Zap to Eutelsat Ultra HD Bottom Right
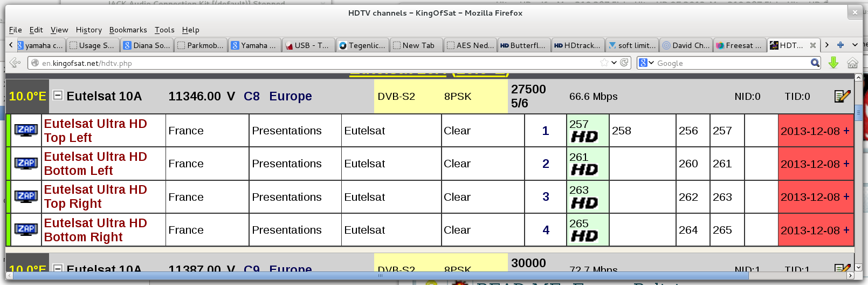This screenshot has width=868, height=285. point(26,229)
